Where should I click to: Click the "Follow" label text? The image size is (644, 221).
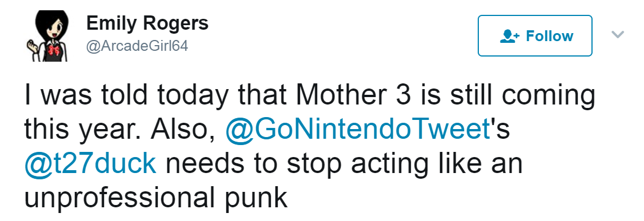[x=550, y=36]
